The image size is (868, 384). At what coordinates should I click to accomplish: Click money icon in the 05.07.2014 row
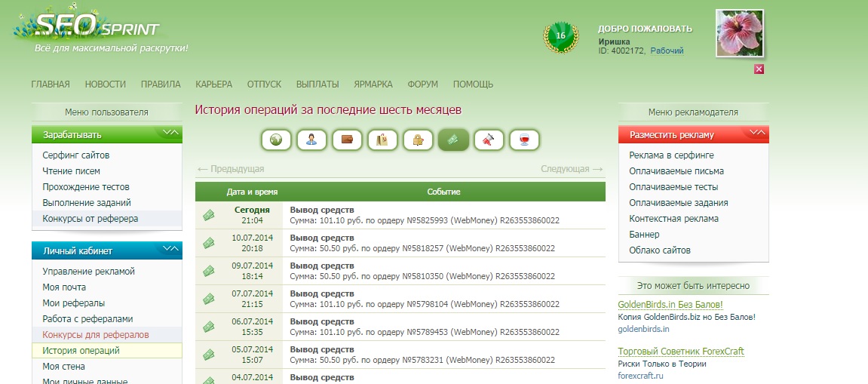pyautogui.click(x=209, y=354)
